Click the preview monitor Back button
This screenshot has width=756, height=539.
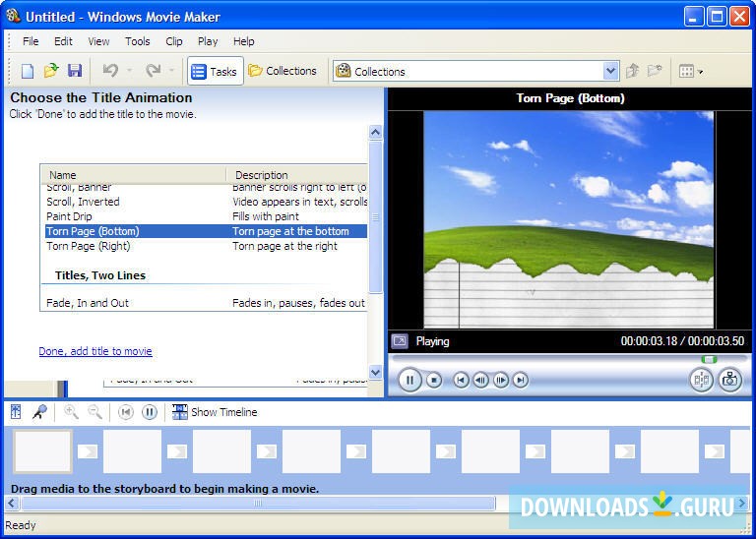[x=461, y=380]
